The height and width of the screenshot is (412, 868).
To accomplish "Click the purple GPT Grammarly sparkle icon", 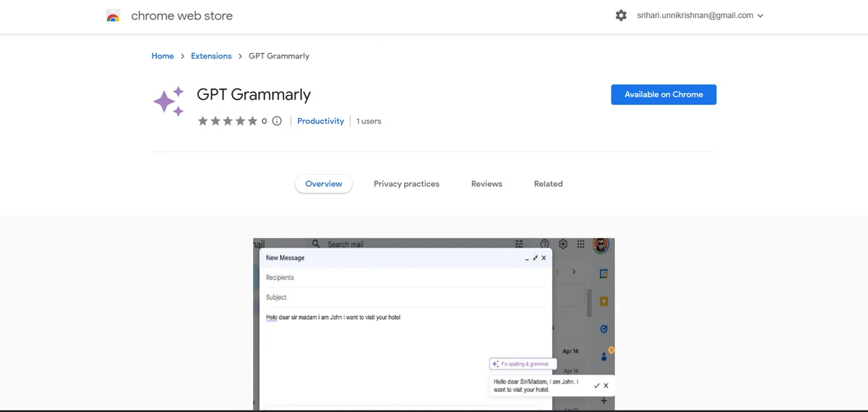I will tap(169, 102).
